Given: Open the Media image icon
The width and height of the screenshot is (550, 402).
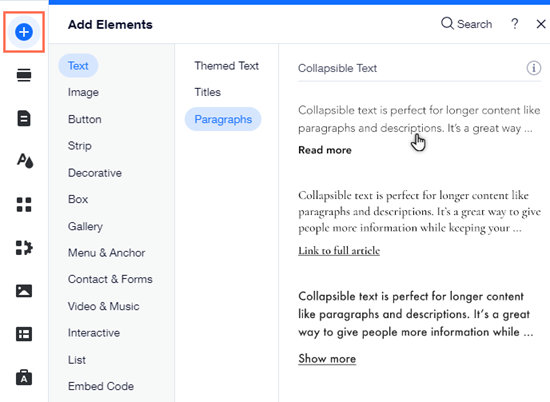Looking at the screenshot, I should click(x=24, y=291).
